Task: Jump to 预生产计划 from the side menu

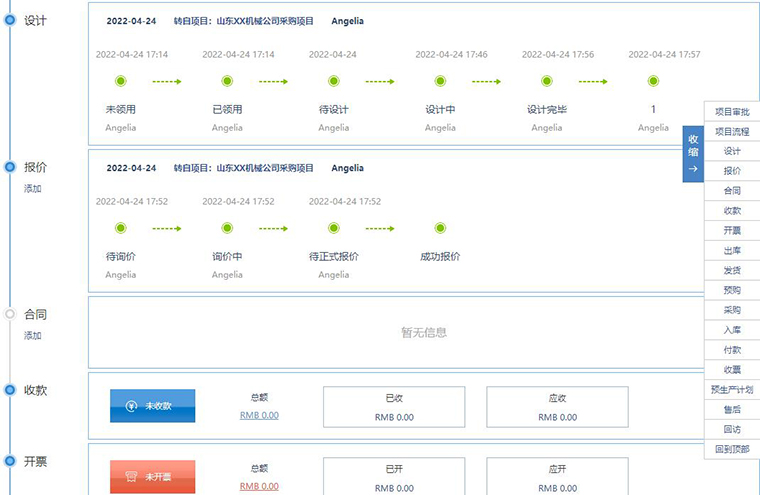Action: pyautogui.click(x=732, y=390)
